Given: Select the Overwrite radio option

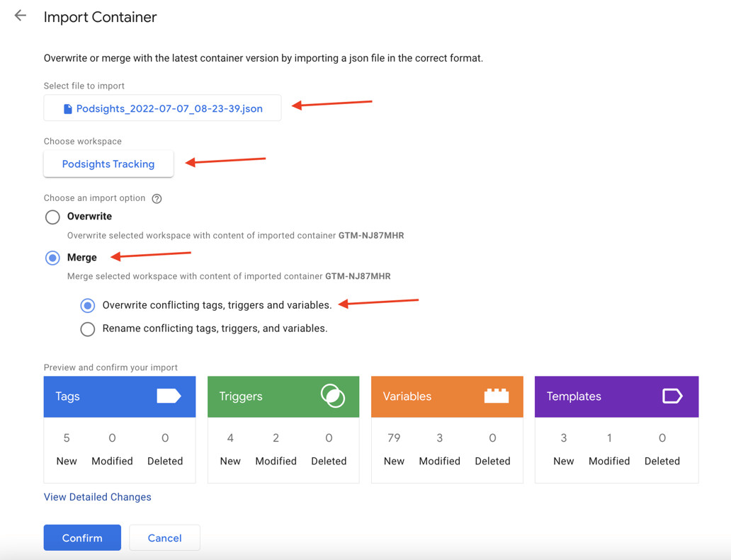Looking at the screenshot, I should tap(52, 217).
